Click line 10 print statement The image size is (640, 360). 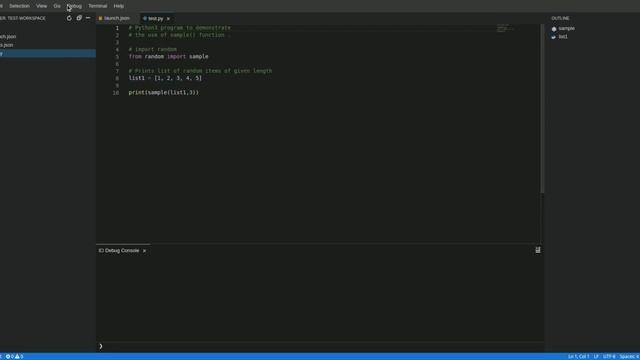pyautogui.click(x=164, y=93)
